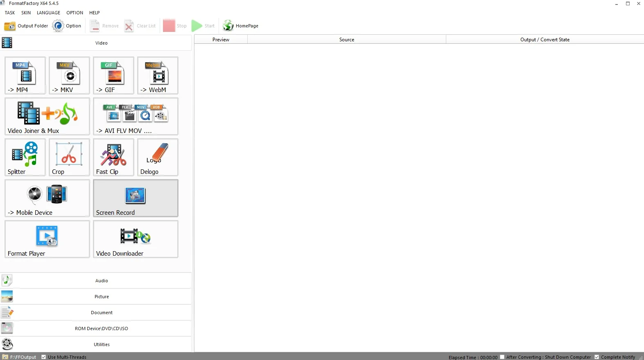Expand the Document category

pyautogui.click(x=96, y=313)
